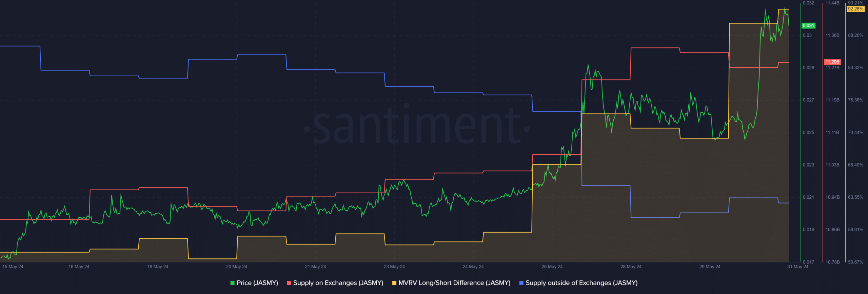Click the green Price (JASMY) legend swatch
This screenshot has width=868, height=294.
[x=233, y=283]
